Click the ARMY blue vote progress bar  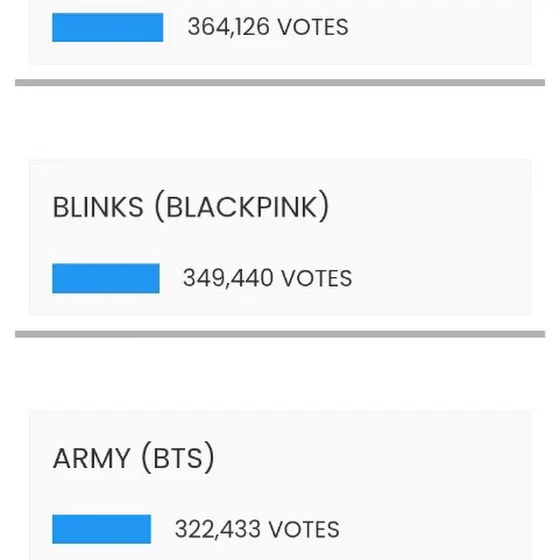[x=101, y=529]
